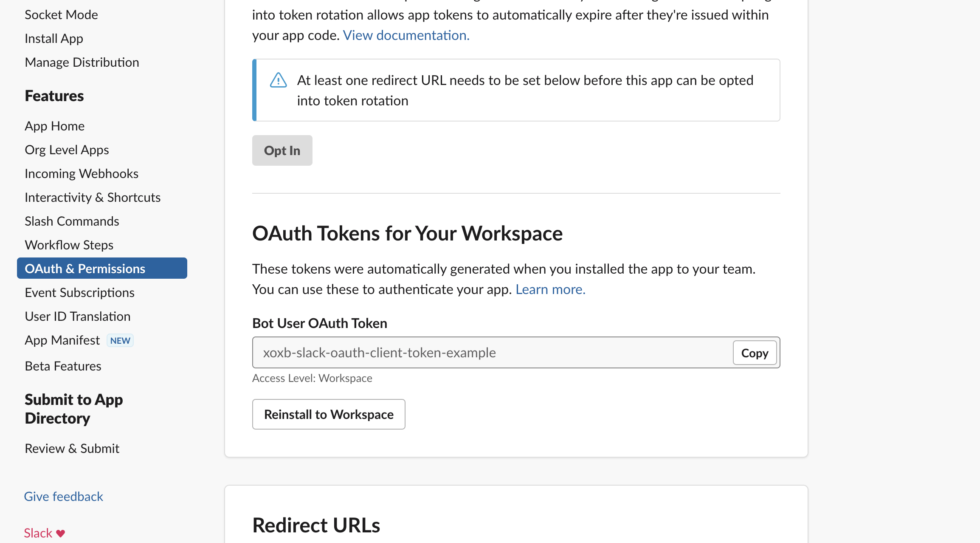
Task: Open Incoming Webhooks feature page
Action: [x=82, y=174]
